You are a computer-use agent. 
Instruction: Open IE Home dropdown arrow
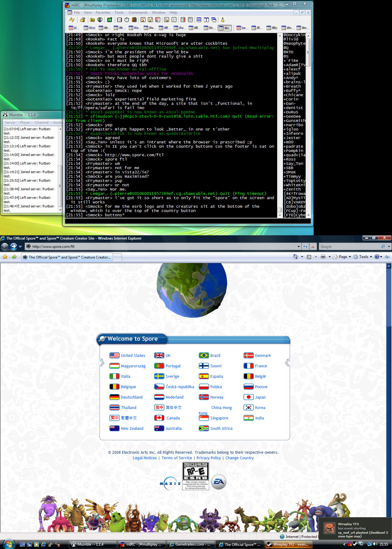[302, 257]
